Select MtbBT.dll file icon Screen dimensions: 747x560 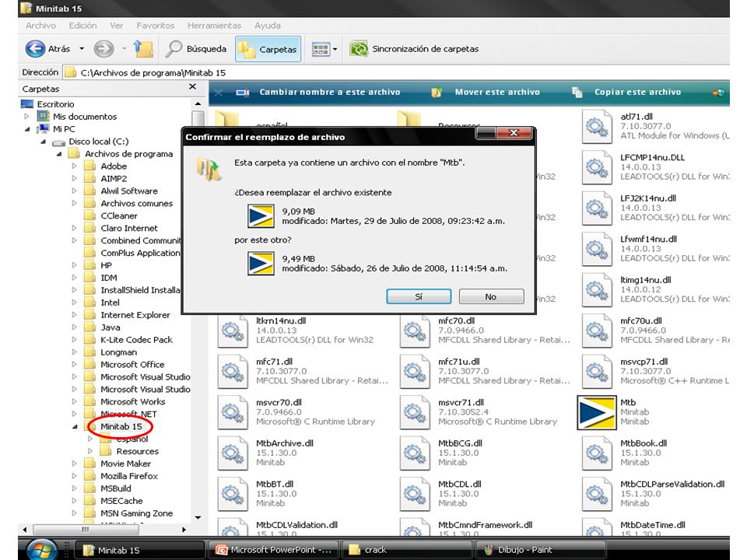[x=233, y=494]
